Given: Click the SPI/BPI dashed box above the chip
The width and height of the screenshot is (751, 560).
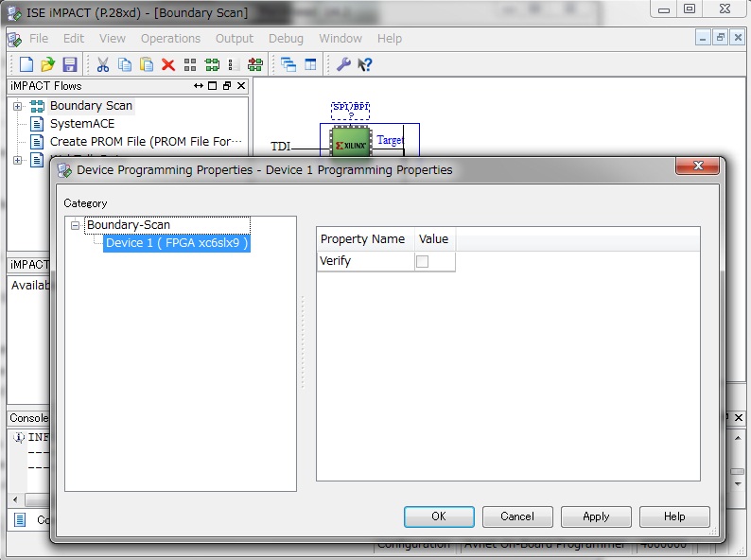Looking at the screenshot, I should click(x=351, y=111).
